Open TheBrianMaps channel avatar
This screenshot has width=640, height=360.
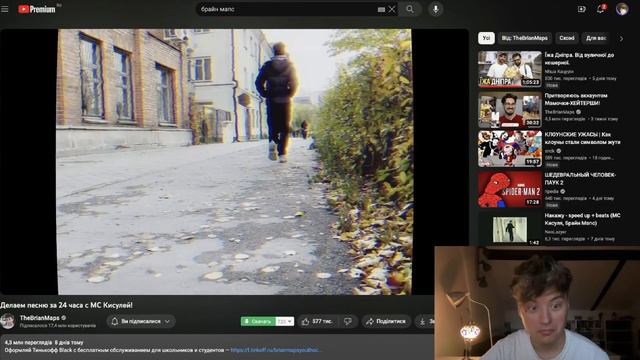tap(8, 321)
